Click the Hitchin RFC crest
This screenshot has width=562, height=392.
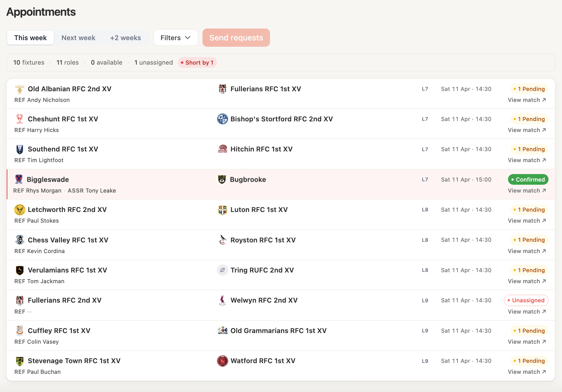tap(223, 149)
